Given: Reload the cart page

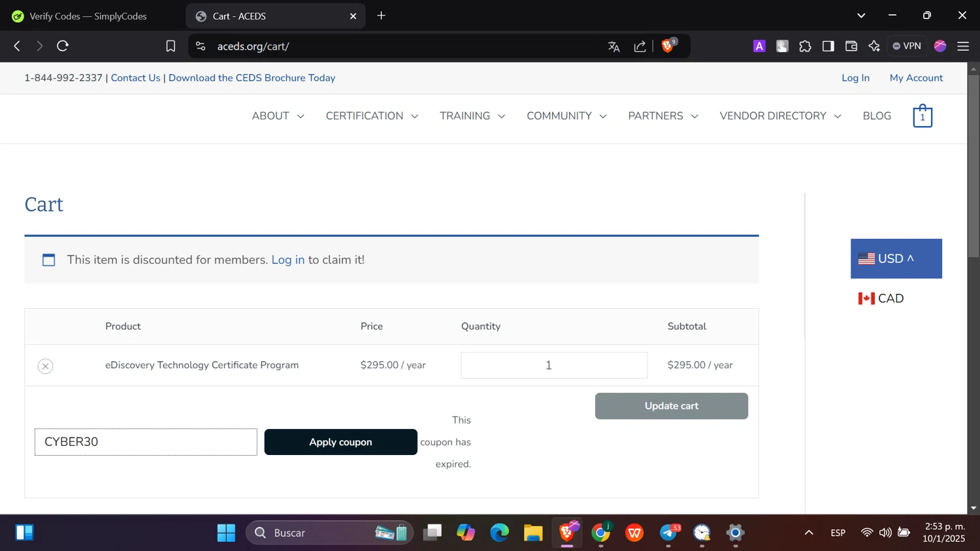Looking at the screenshot, I should pos(63,46).
